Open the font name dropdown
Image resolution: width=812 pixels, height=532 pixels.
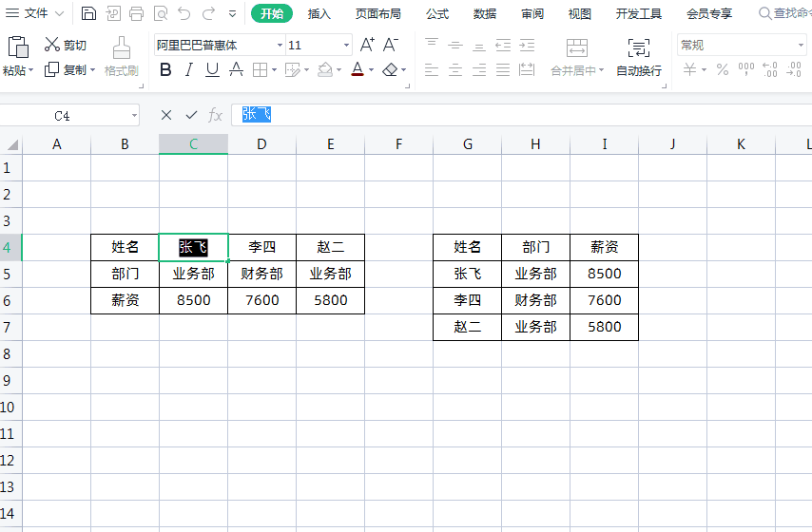(x=280, y=46)
